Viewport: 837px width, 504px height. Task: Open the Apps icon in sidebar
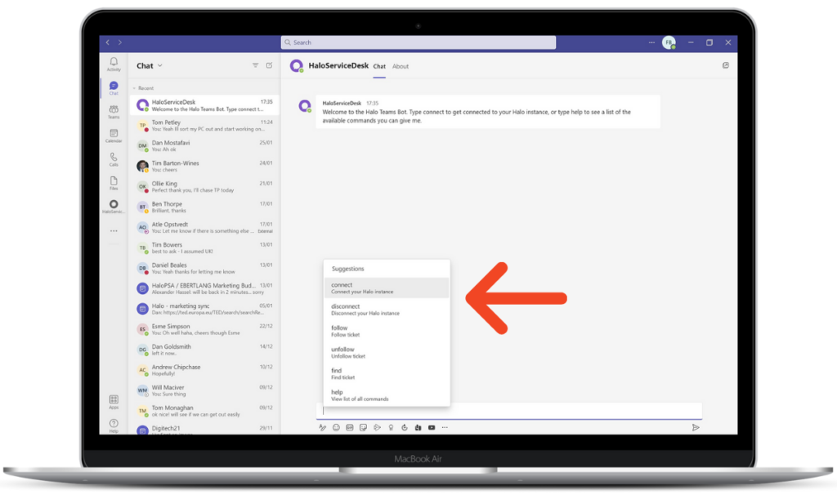[114, 402]
